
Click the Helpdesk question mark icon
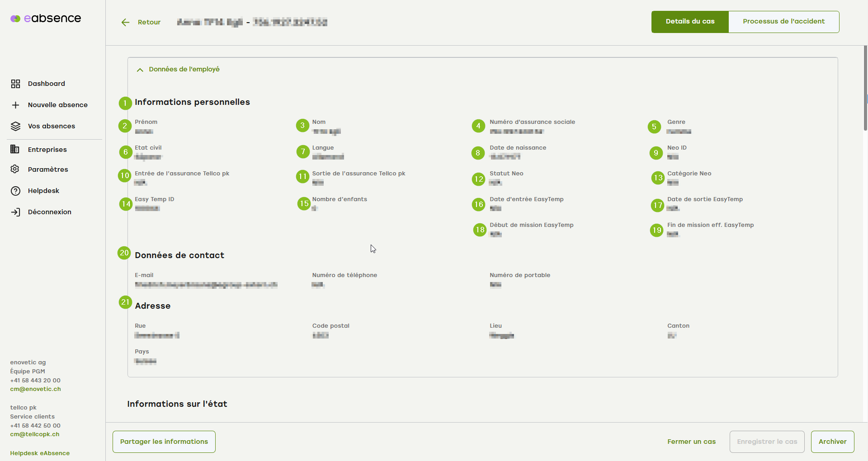click(x=15, y=191)
